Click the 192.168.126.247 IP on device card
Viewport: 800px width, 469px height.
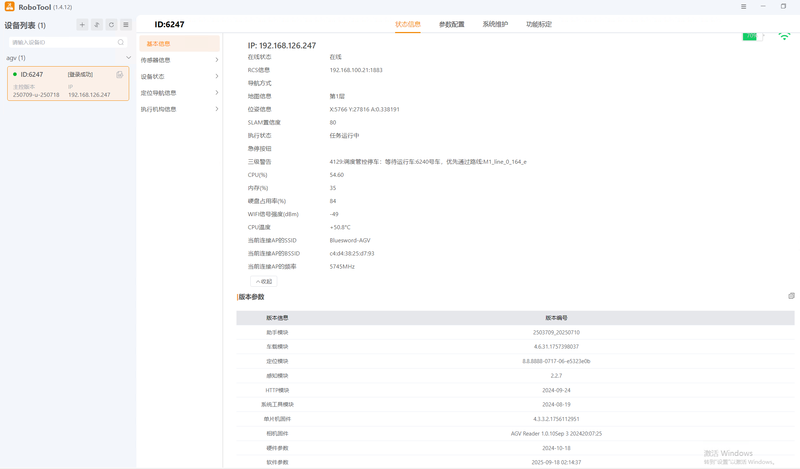pos(89,95)
